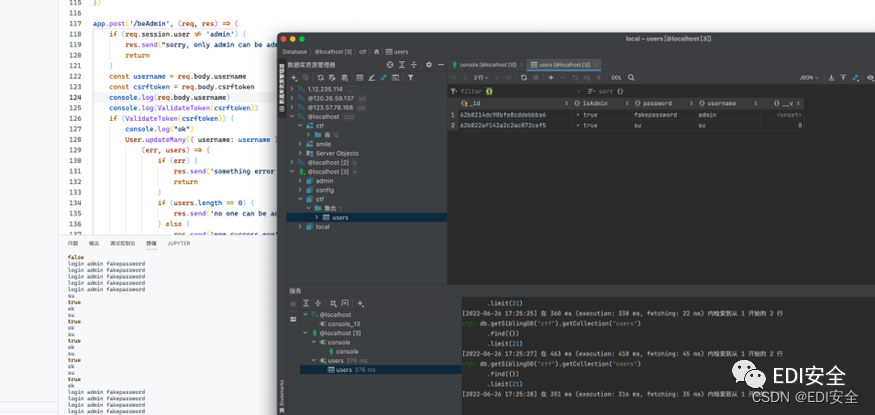Screen dimensions: 875x415
Task: Click Group By icon in Services toolbar
Action: tap(333, 303)
